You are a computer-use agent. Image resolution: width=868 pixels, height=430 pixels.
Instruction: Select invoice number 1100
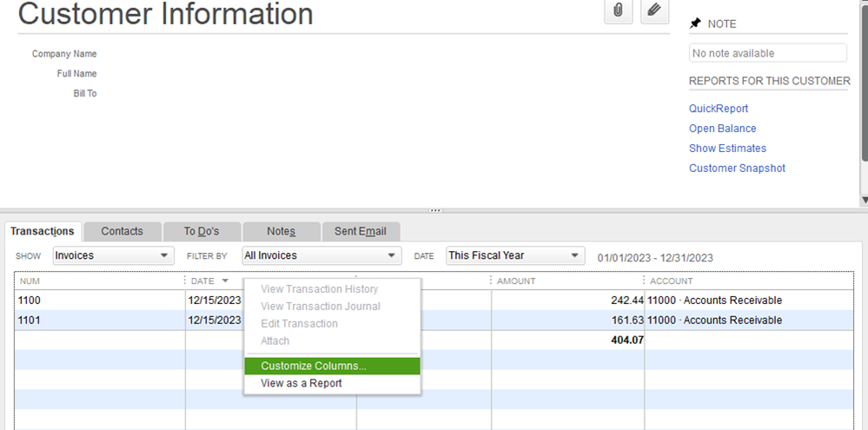tap(30, 301)
